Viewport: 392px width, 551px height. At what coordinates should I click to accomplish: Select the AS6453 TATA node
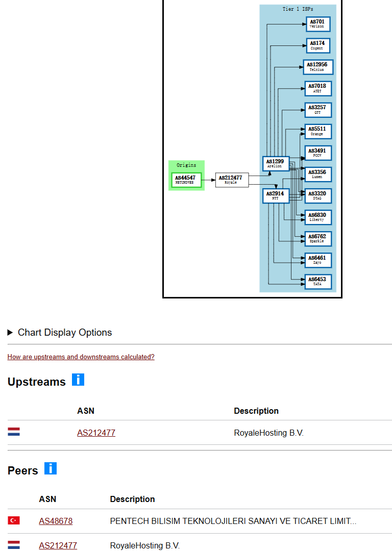(x=318, y=282)
